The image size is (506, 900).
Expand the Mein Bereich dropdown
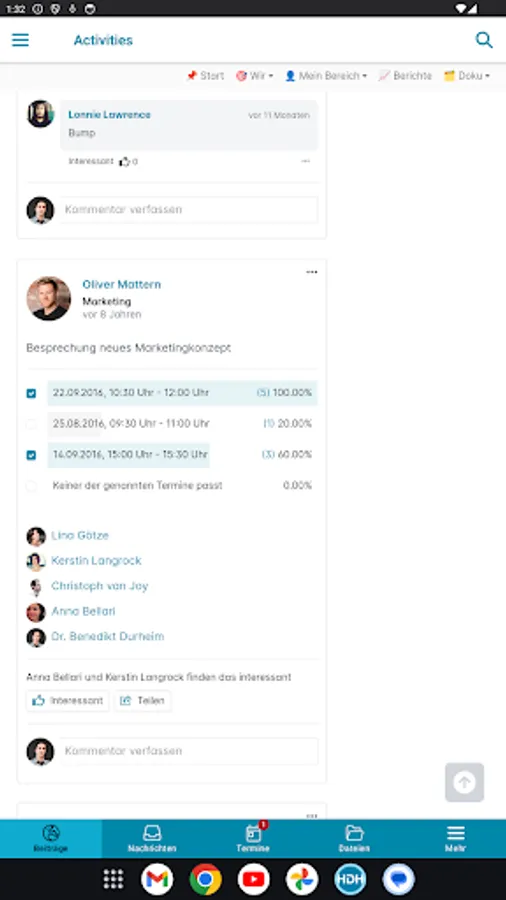tap(326, 76)
